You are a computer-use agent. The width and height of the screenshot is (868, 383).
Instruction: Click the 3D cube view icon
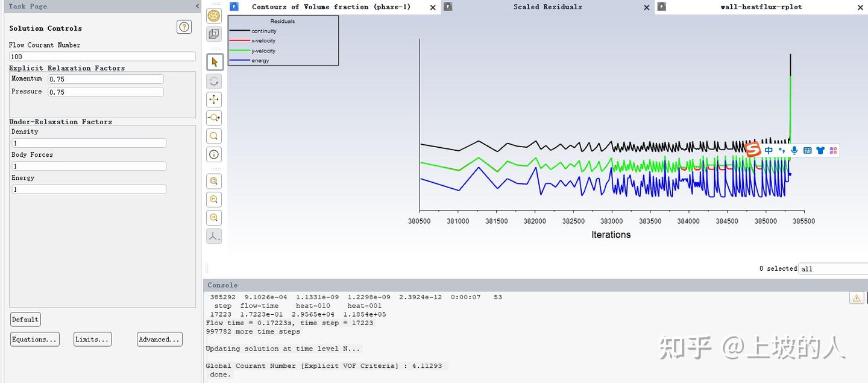click(214, 34)
